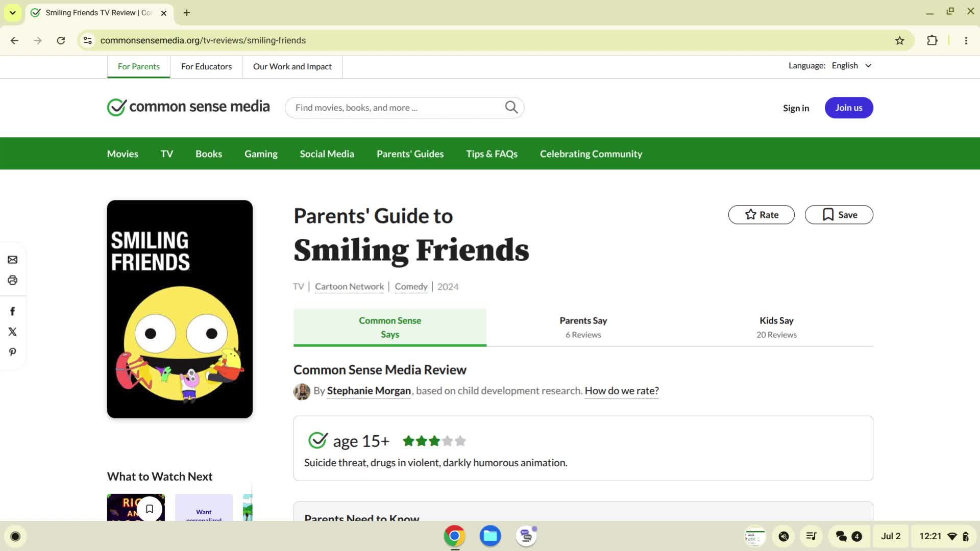The image size is (980, 551).
Task: Open the Cartoon Network link
Action: pyautogui.click(x=349, y=286)
